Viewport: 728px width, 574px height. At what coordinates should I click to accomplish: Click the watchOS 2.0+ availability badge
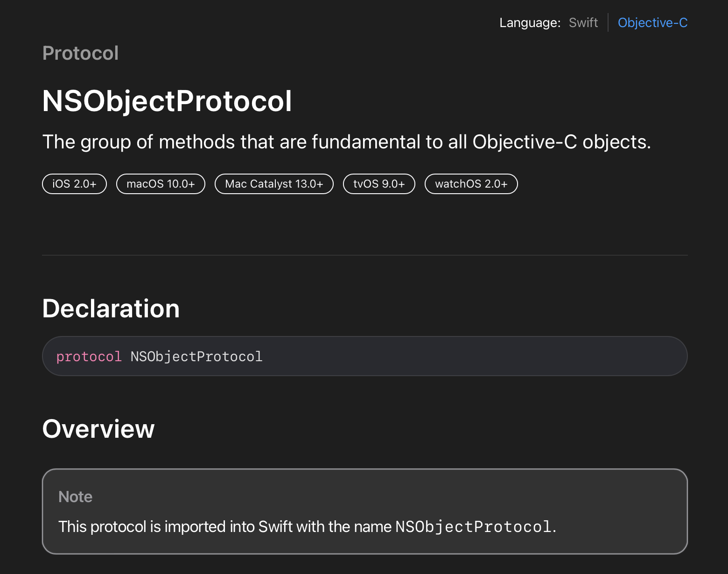tap(471, 184)
